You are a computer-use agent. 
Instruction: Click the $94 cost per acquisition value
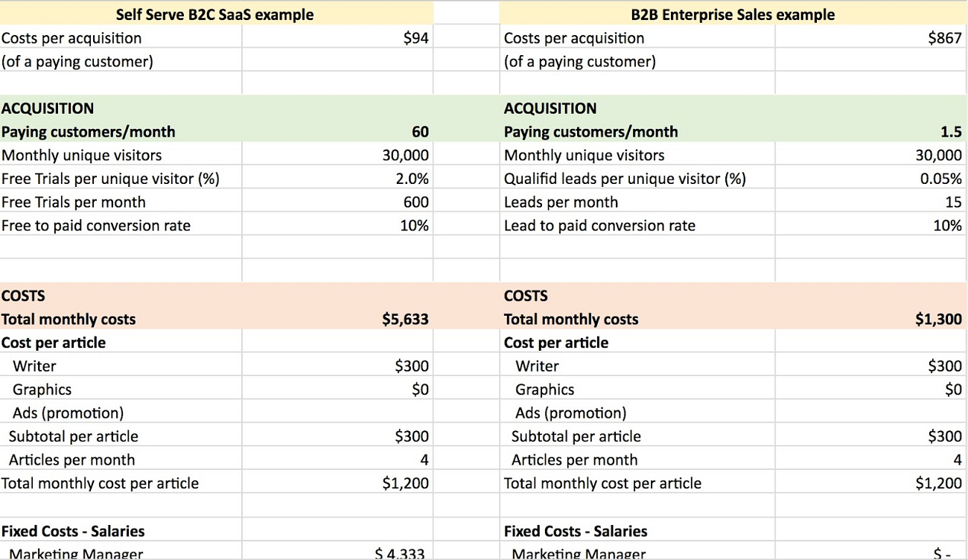(x=417, y=37)
